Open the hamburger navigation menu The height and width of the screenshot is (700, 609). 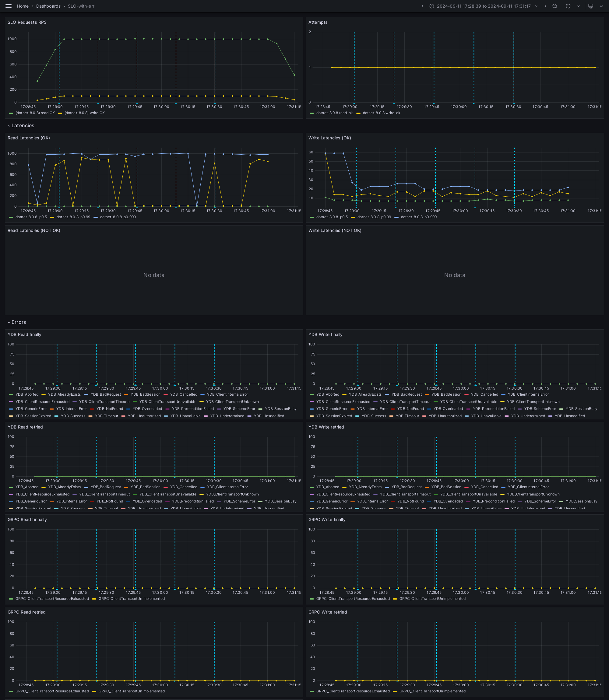click(9, 6)
